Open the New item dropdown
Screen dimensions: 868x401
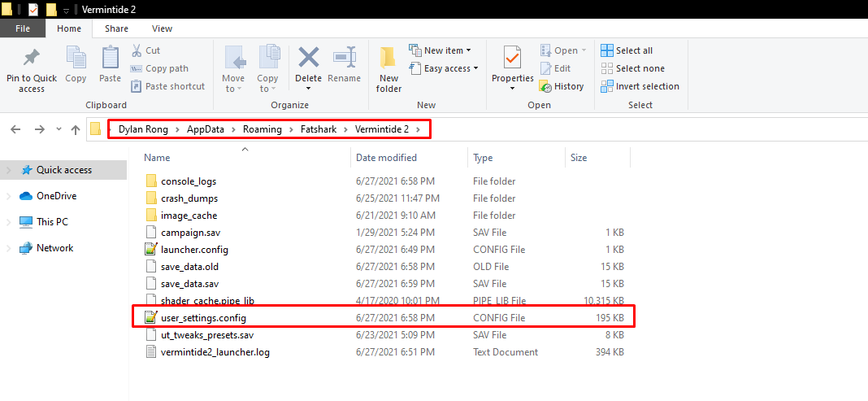pos(442,50)
